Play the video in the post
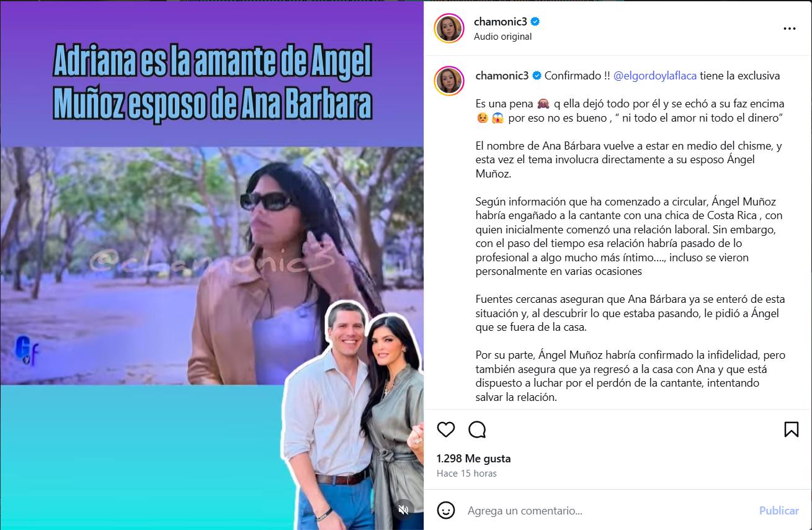This screenshot has width=812, height=530. 212,265
